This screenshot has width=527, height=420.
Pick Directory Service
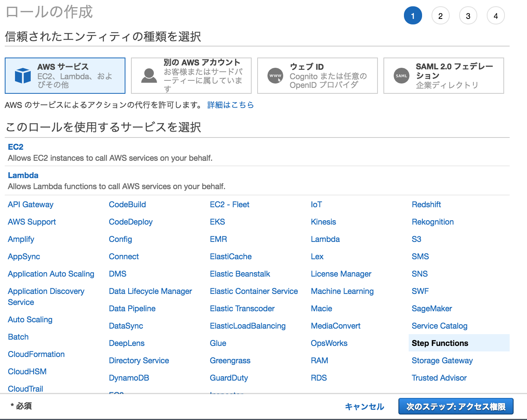click(139, 361)
